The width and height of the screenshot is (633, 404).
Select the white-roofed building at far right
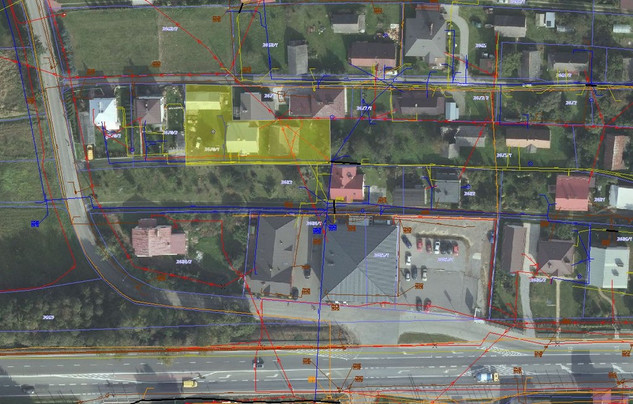608,267
